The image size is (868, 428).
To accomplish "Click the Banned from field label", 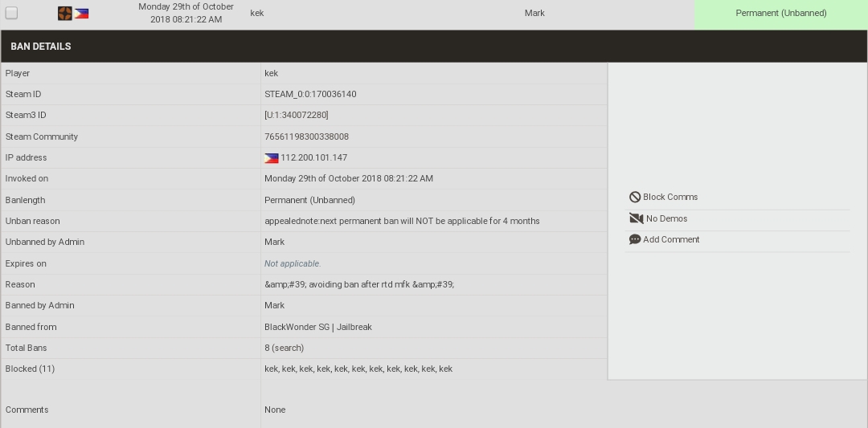I will tap(31, 327).
